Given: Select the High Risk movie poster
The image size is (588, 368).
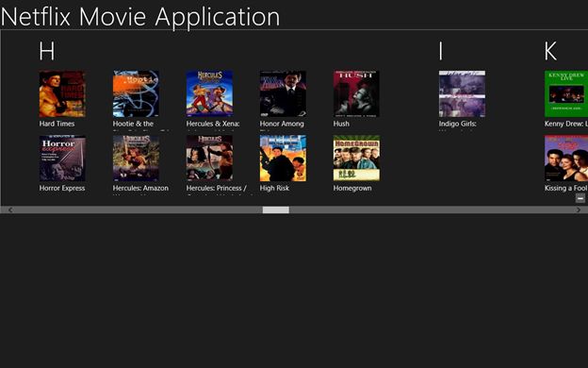Looking at the screenshot, I should [283, 159].
